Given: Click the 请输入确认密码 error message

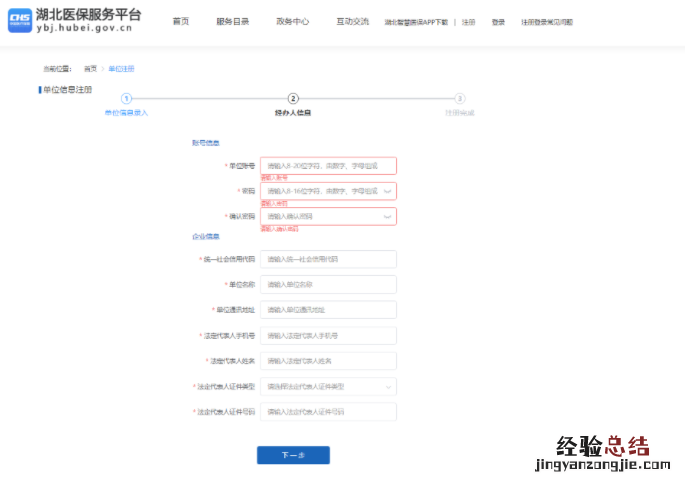Looking at the screenshot, I should tap(280, 229).
